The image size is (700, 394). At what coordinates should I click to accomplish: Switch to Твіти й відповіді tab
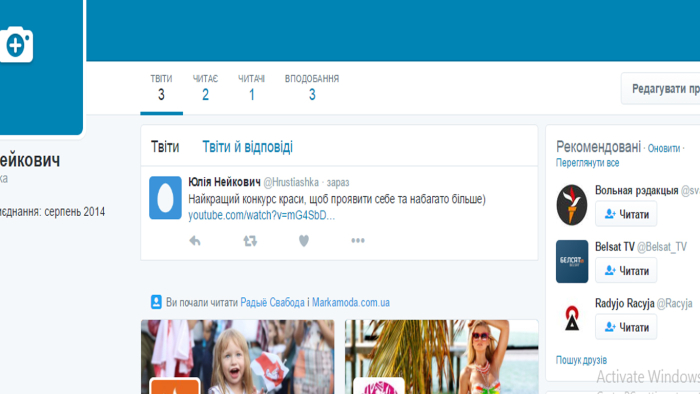247,146
